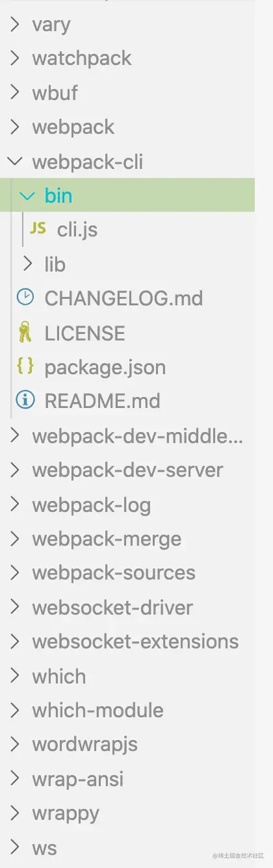The width and height of the screenshot is (273, 868).
Task: Click the curly braces icon for package.json
Action: pyautogui.click(x=25, y=366)
